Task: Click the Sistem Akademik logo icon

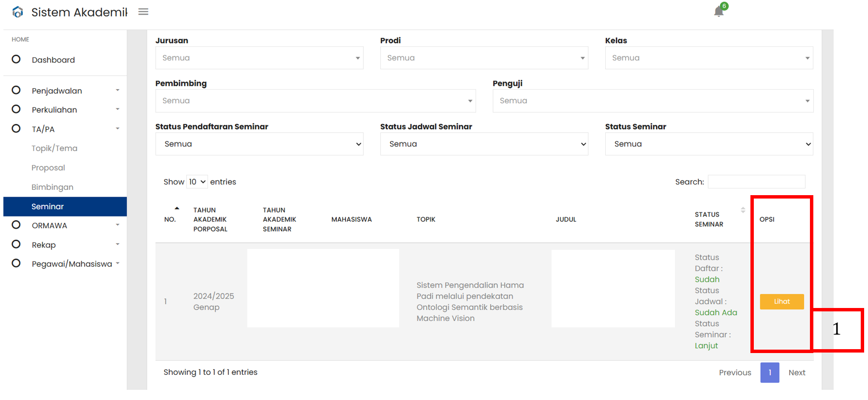Action: [x=18, y=12]
